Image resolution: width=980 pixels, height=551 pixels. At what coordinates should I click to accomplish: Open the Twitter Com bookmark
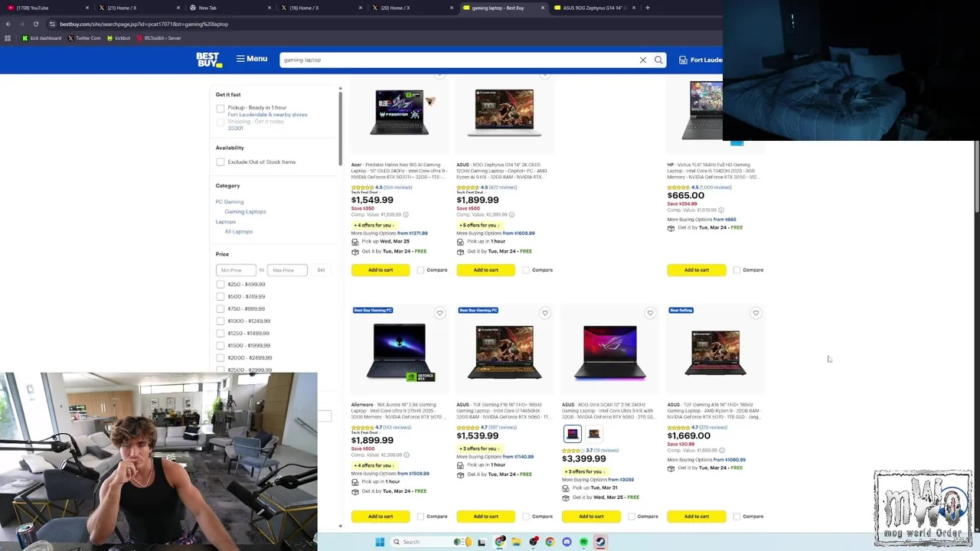click(84, 38)
